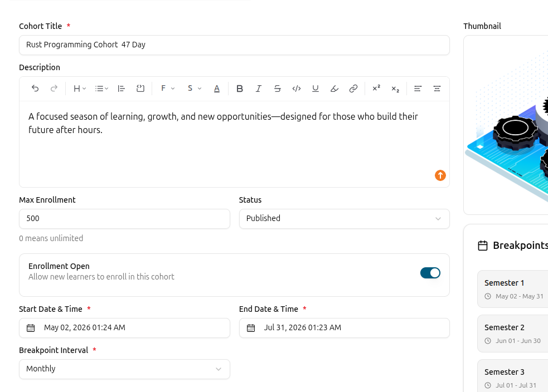Apply strikethrough formatting
The width and height of the screenshot is (548, 392).
278,89
